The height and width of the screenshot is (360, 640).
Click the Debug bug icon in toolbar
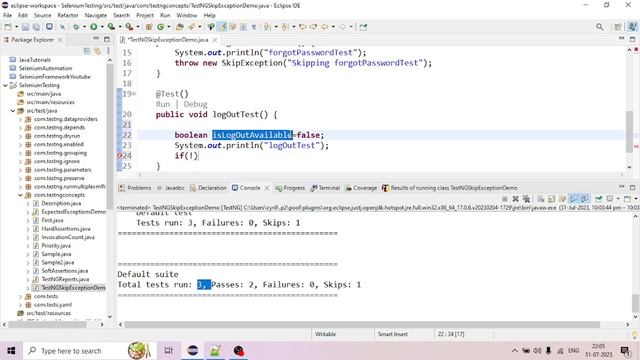coord(76,27)
